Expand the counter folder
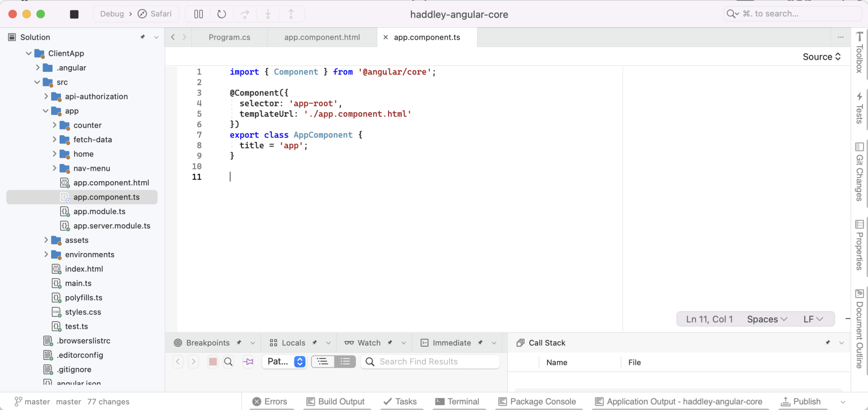The width and height of the screenshot is (868, 410). tap(54, 125)
